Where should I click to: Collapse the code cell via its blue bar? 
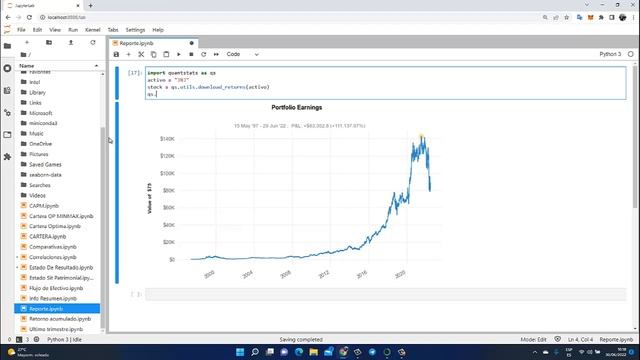coord(117,83)
